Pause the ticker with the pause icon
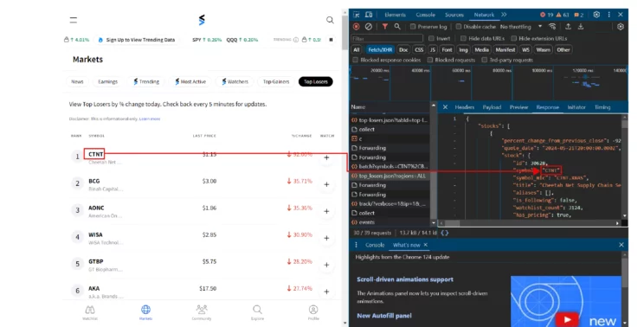The image size is (644, 327). 331,40
